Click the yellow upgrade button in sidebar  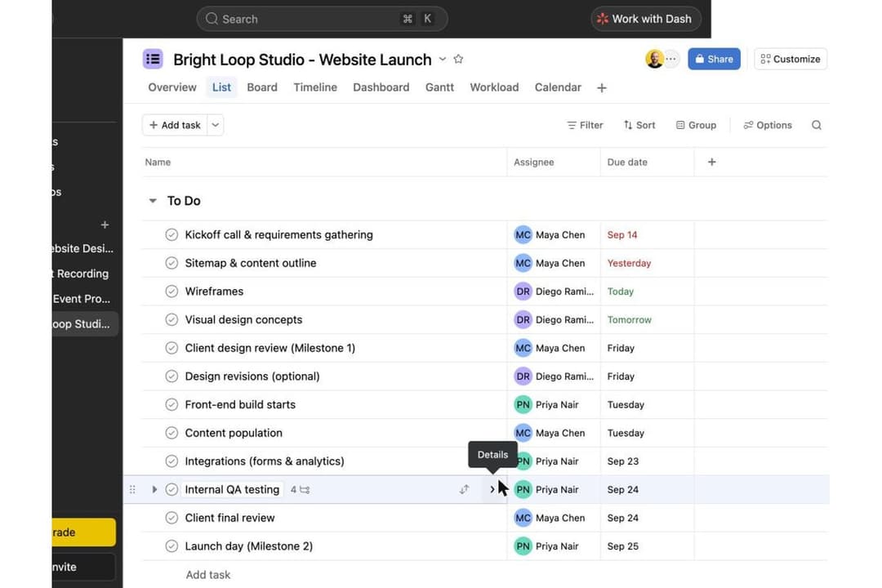point(84,532)
